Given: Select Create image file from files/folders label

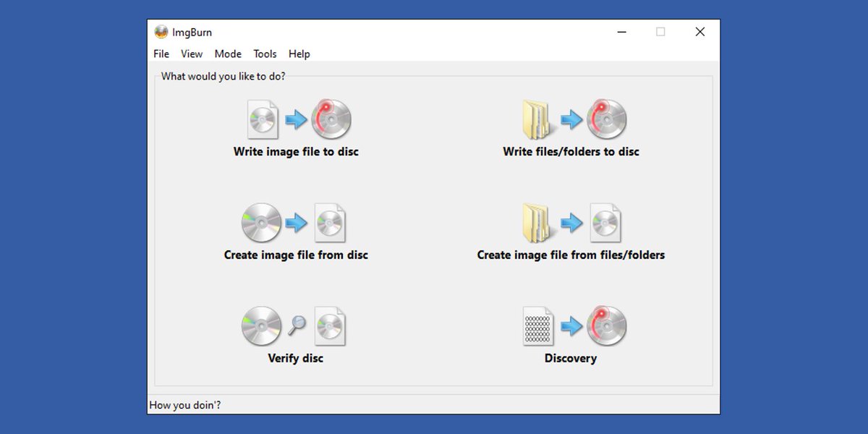Looking at the screenshot, I should [x=571, y=255].
